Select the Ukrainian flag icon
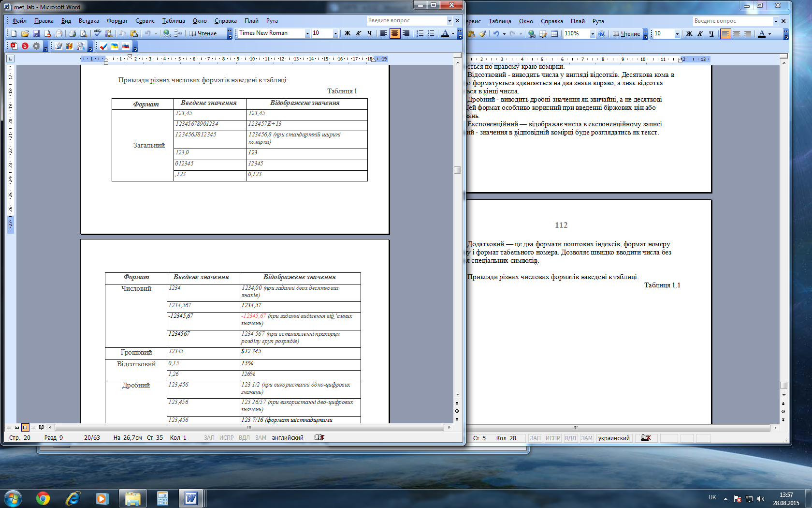Viewport: 812px width, 508px height. coord(115,46)
